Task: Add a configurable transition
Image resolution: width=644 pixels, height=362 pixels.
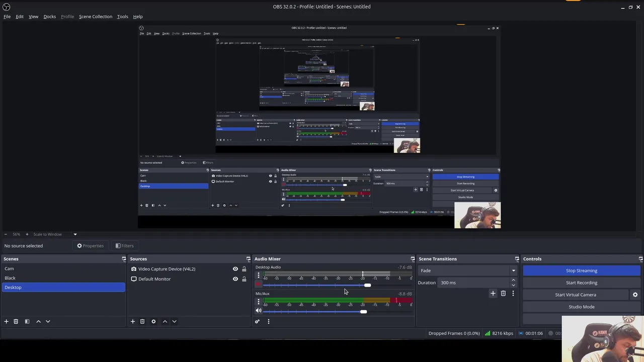Action: 493,293
